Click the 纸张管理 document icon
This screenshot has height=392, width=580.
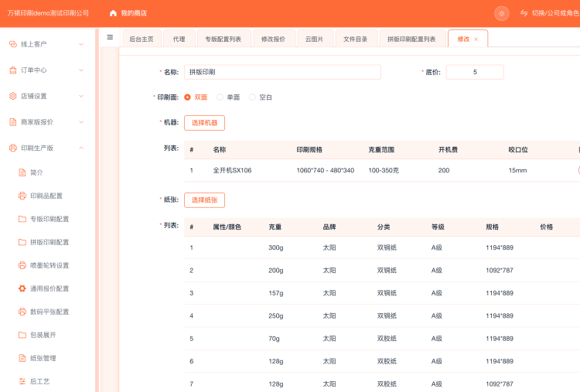22,358
